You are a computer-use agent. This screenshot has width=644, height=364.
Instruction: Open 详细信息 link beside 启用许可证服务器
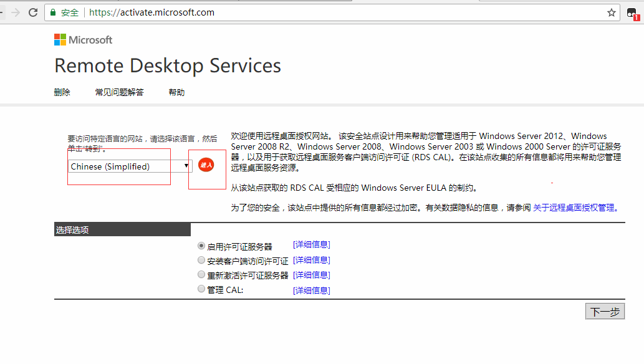coord(311,244)
